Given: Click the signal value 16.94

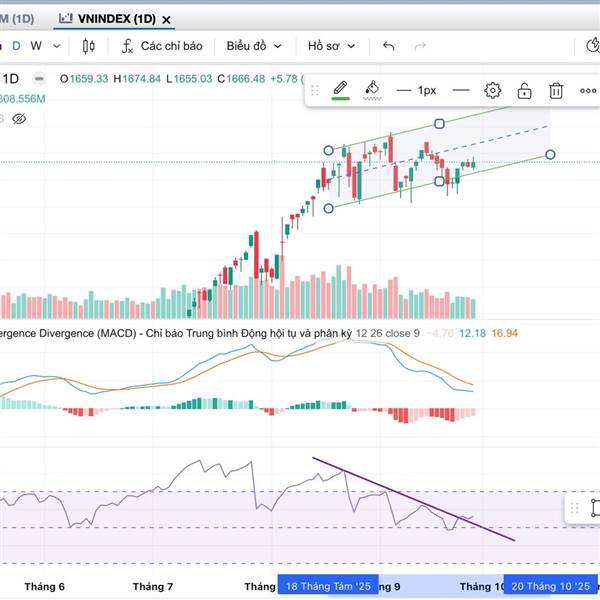Looking at the screenshot, I should point(504,333).
